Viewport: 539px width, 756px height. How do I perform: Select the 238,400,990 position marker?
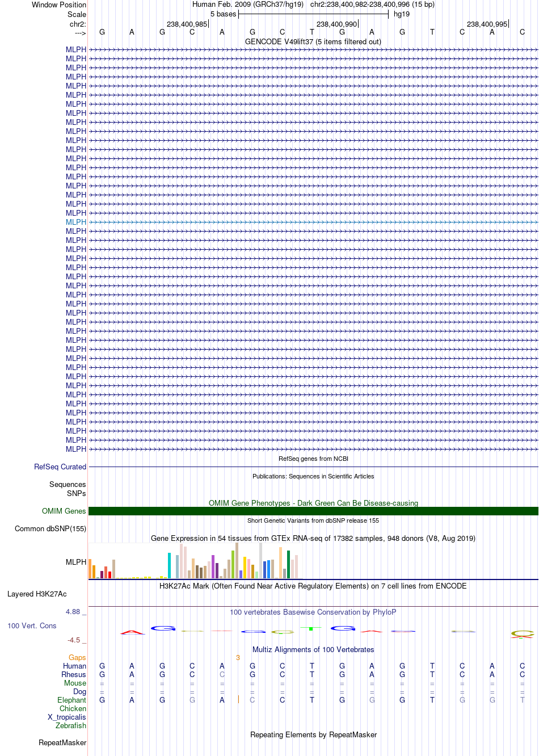click(x=337, y=24)
